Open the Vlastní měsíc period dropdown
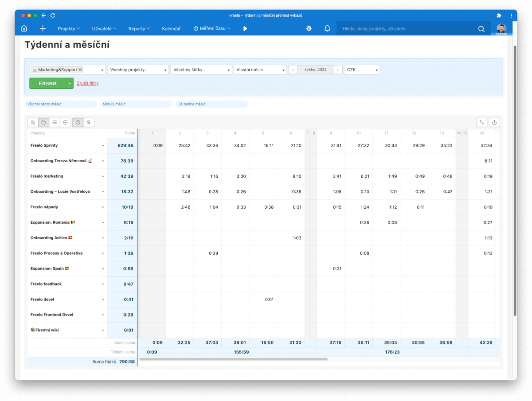Image resolution: width=532 pixels, height=401 pixels. (260, 70)
